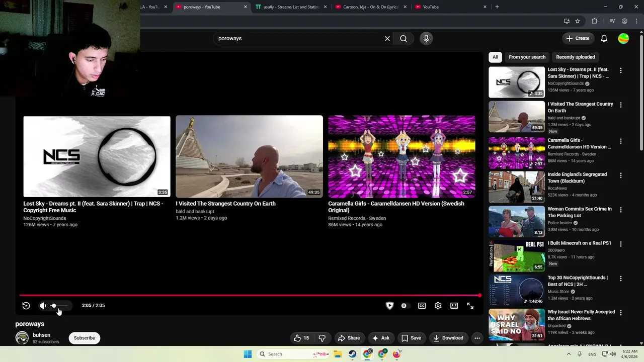644x362 pixels.
Task: Open the Chrome profile icon
Action: click(x=624, y=21)
